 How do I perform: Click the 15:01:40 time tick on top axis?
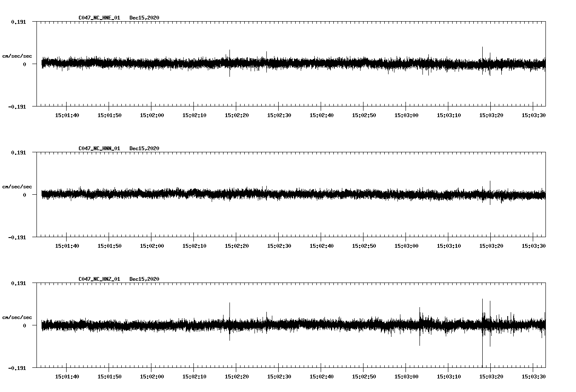pos(67,115)
